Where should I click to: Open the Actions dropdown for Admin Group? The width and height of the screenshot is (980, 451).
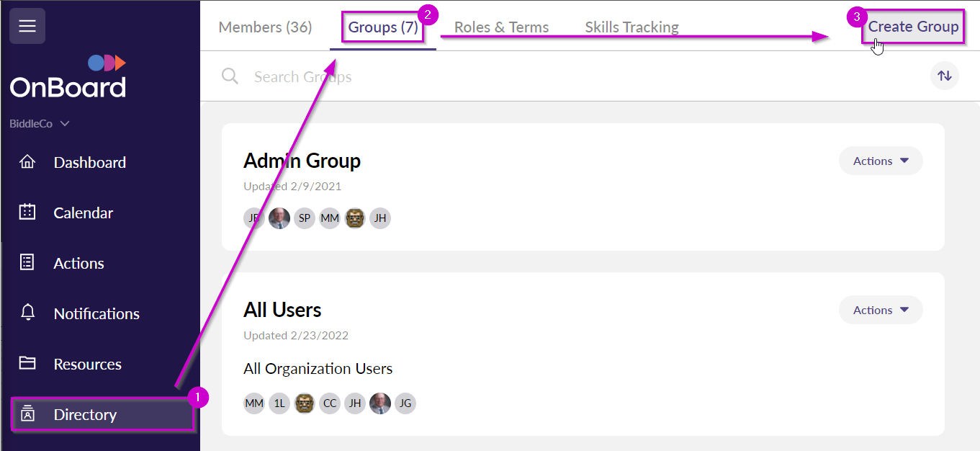pos(880,161)
